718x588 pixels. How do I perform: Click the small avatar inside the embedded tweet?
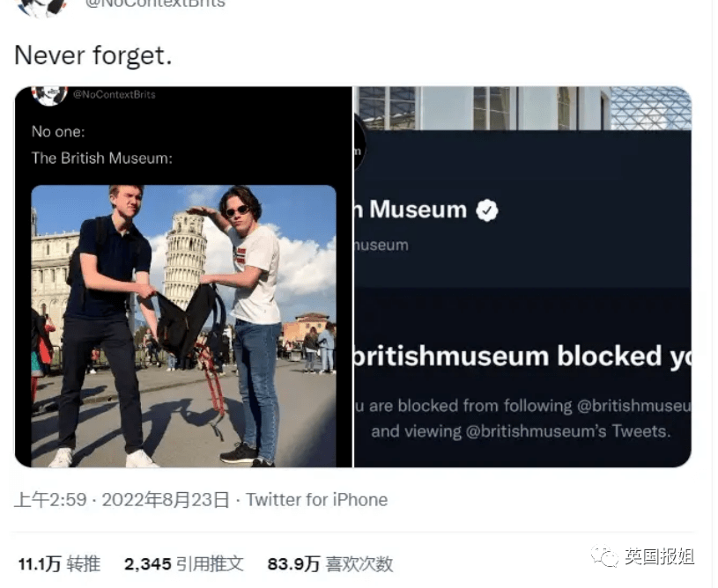coord(49,96)
